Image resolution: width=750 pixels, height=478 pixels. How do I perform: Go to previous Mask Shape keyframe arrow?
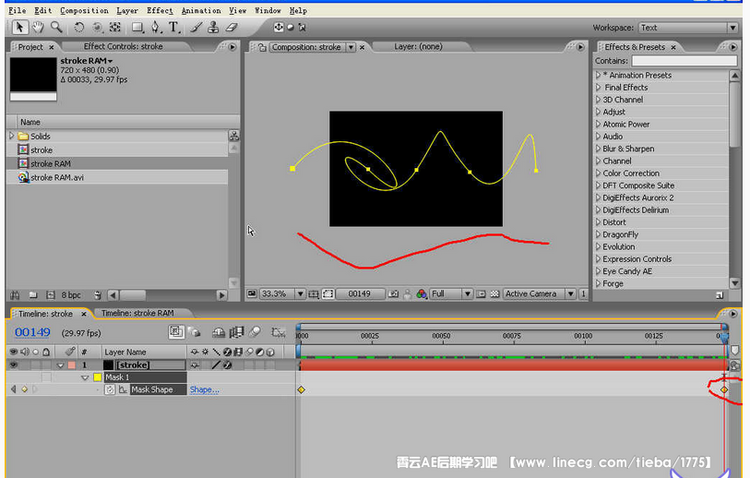point(13,389)
